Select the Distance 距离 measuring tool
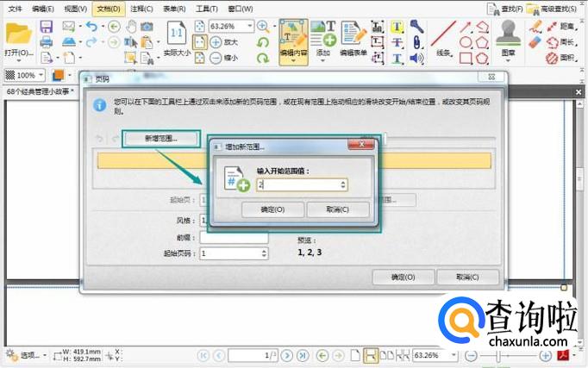Viewport: 588px width, 368px height. point(562,26)
